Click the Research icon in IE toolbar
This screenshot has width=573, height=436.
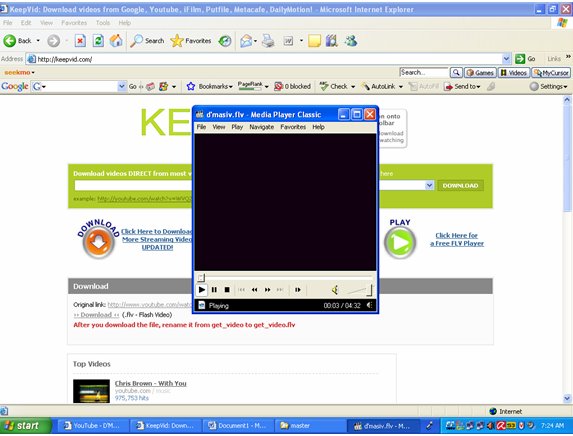point(331,41)
